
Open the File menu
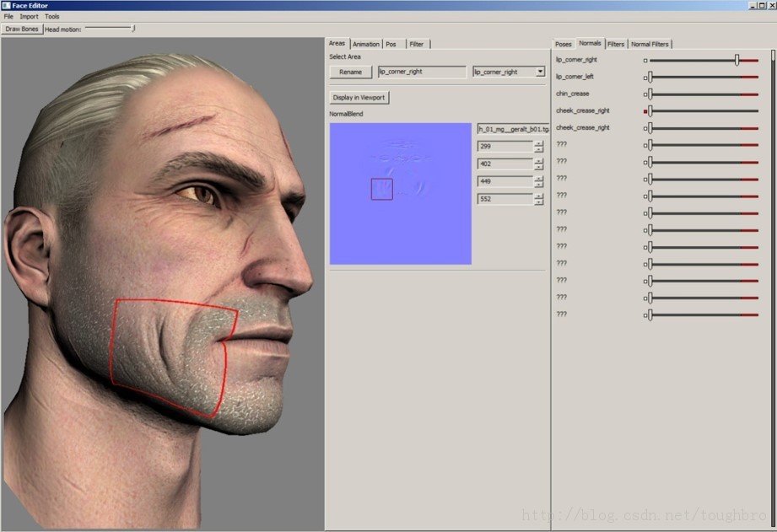[x=8, y=16]
